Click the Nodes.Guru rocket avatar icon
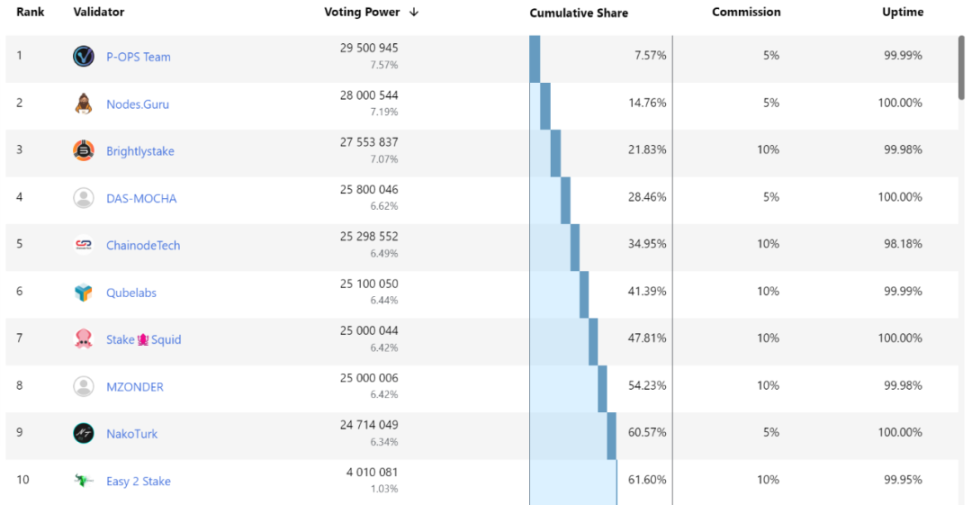This screenshot has height=505, width=972. (x=84, y=104)
